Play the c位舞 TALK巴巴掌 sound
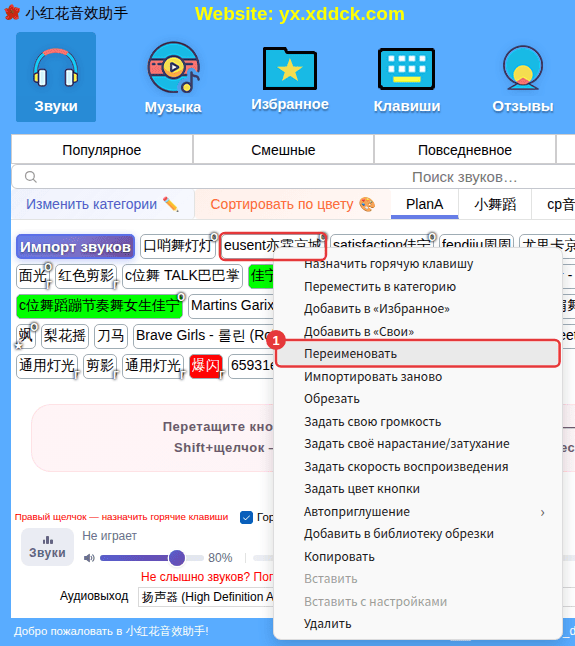Screen dimensions: 575x646 182,276
